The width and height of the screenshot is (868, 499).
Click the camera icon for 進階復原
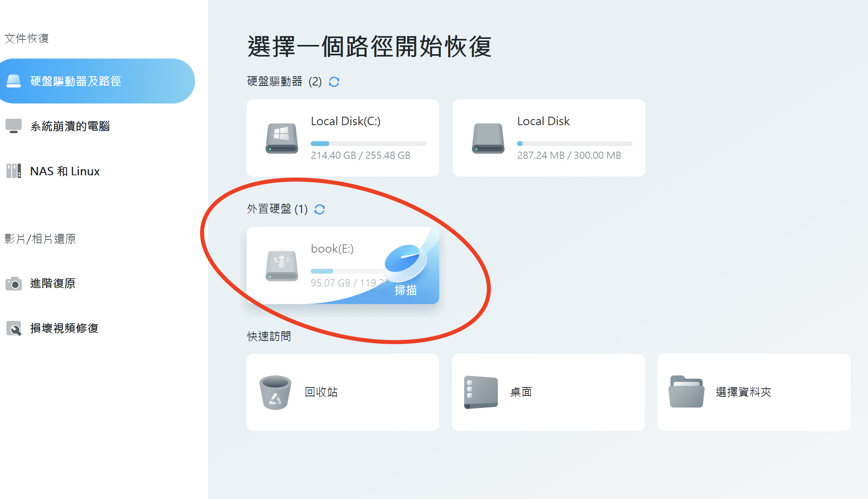tap(14, 284)
